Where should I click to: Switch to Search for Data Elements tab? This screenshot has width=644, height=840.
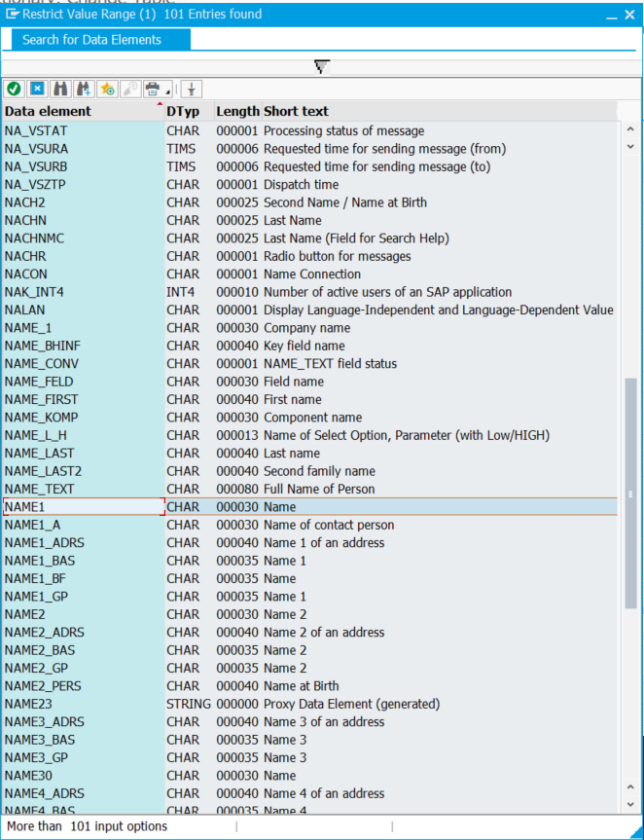tap(91, 40)
